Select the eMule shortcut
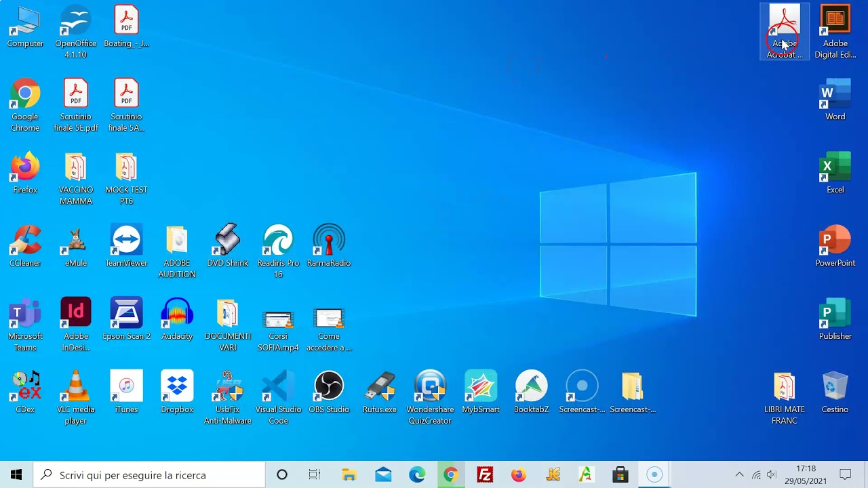 (75, 247)
